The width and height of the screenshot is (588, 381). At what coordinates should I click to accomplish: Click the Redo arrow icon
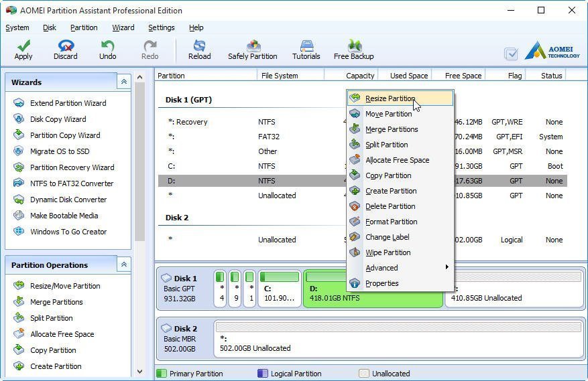pos(150,46)
